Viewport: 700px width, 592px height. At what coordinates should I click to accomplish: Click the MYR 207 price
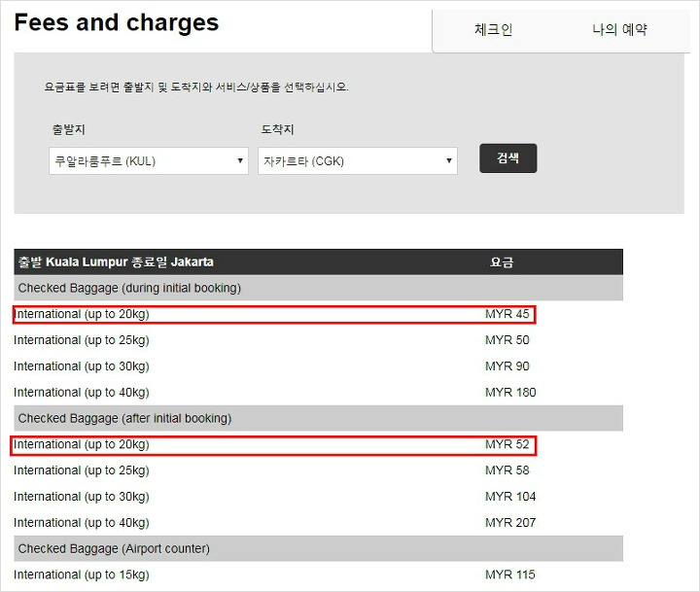tap(510, 522)
